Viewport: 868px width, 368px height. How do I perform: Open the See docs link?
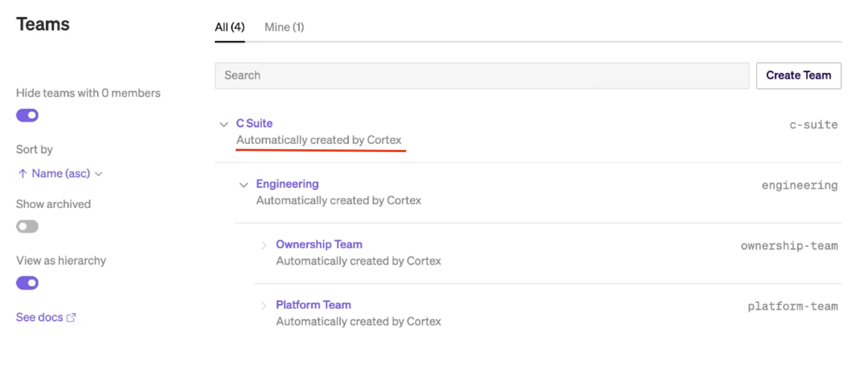coord(39,318)
